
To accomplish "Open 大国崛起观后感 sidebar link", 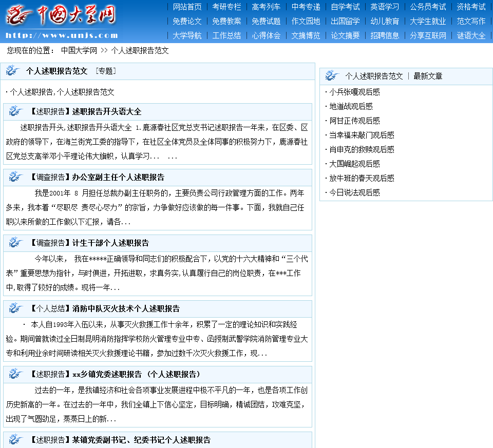I will [355, 164].
